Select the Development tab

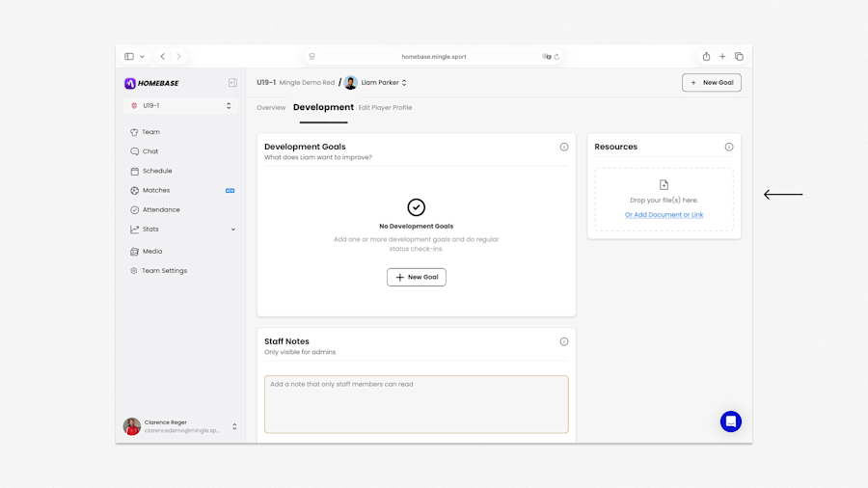[323, 107]
